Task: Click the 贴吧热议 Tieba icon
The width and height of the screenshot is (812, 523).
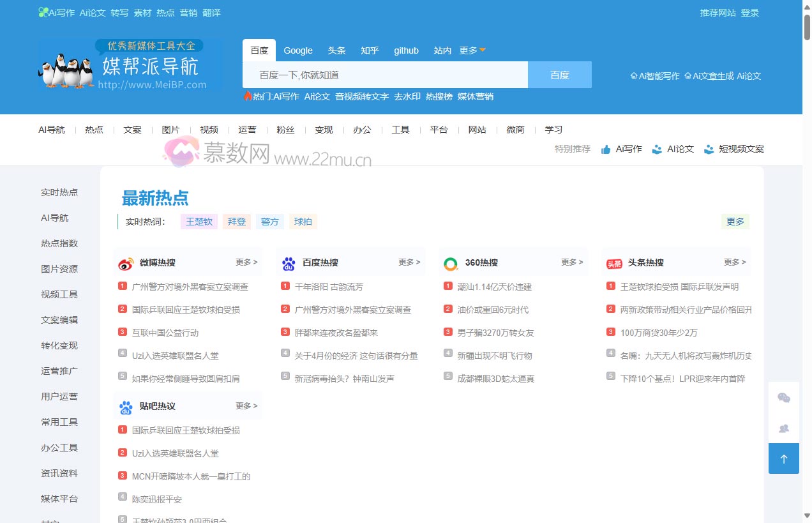Action: click(x=125, y=406)
